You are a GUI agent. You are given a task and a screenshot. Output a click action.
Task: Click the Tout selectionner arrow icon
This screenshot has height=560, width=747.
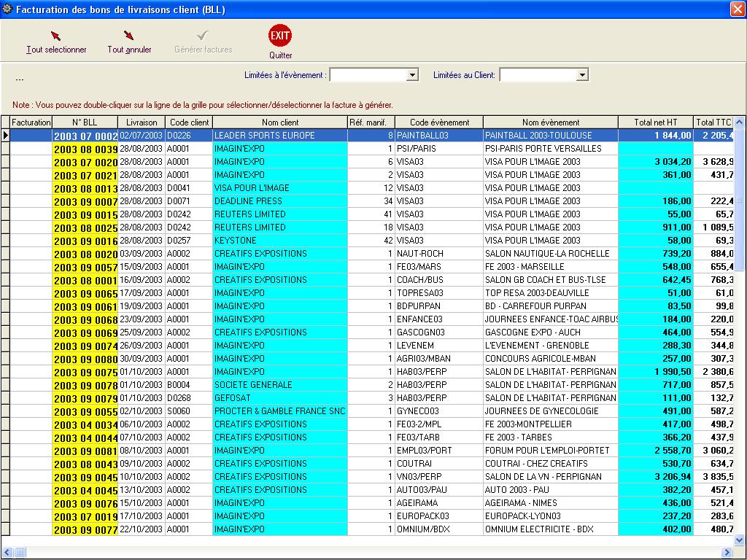point(55,36)
